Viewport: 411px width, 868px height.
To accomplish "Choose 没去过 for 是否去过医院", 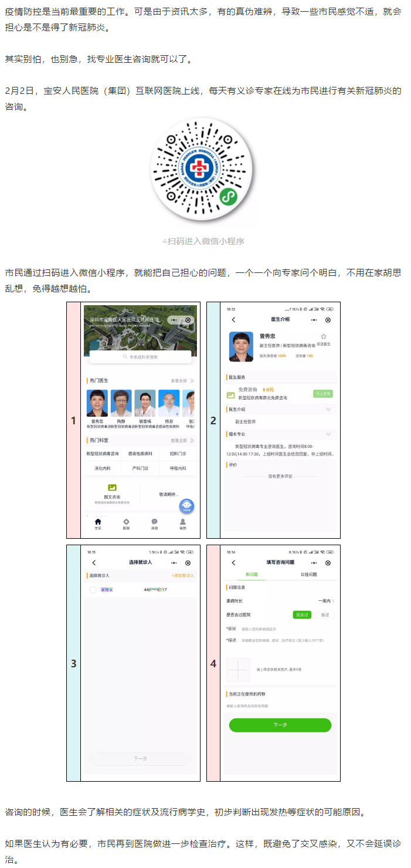I will click(302, 614).
